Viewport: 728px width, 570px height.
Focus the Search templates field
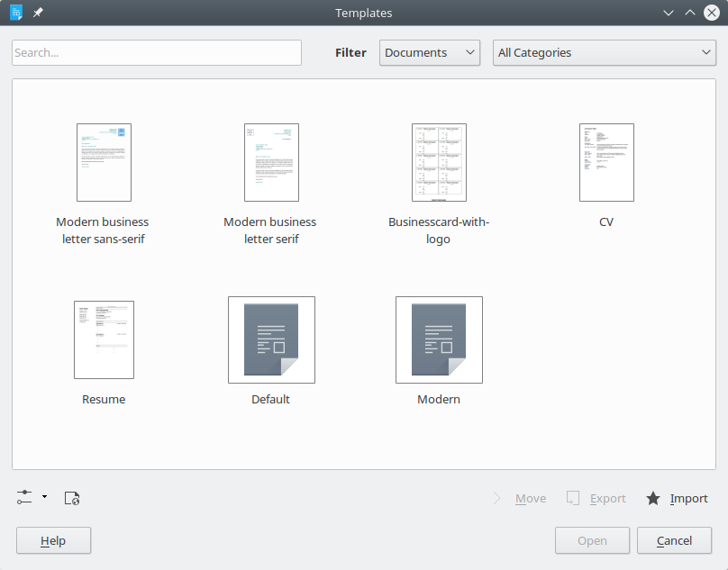pyautogui.click(x=157, y=53)
